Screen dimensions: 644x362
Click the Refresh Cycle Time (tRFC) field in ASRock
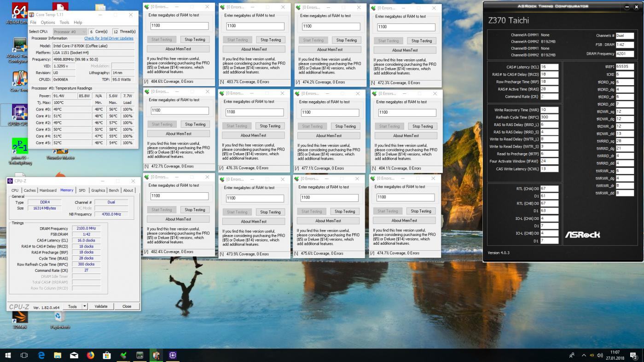pyautogui.click(x=549, y=117)
